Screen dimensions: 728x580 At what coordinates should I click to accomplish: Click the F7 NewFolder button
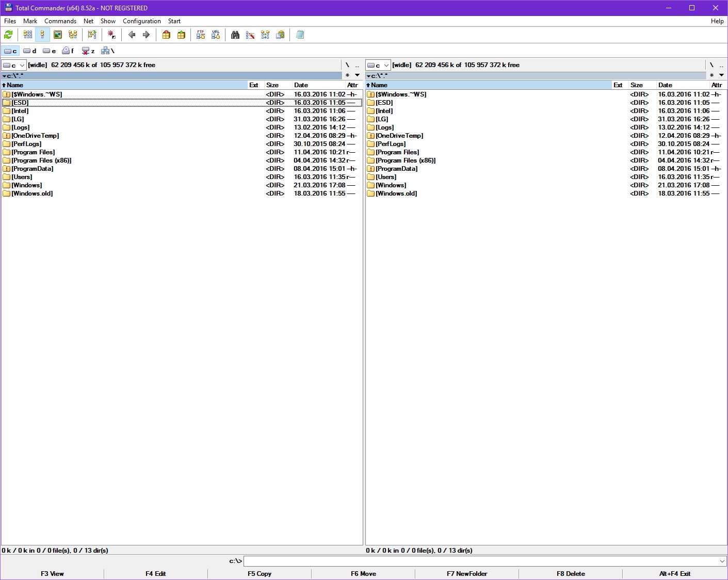(x=467, y=573)
